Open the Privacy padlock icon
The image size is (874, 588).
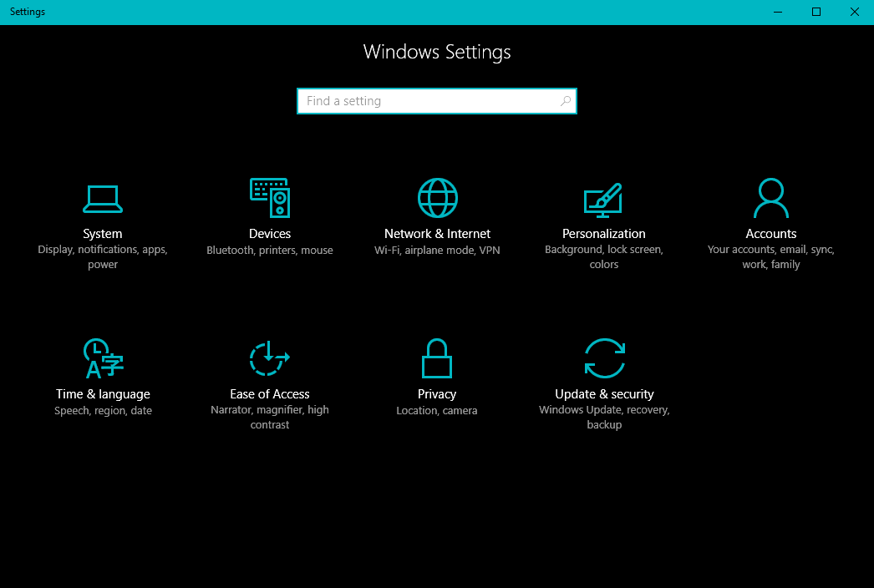click(437, 358)
